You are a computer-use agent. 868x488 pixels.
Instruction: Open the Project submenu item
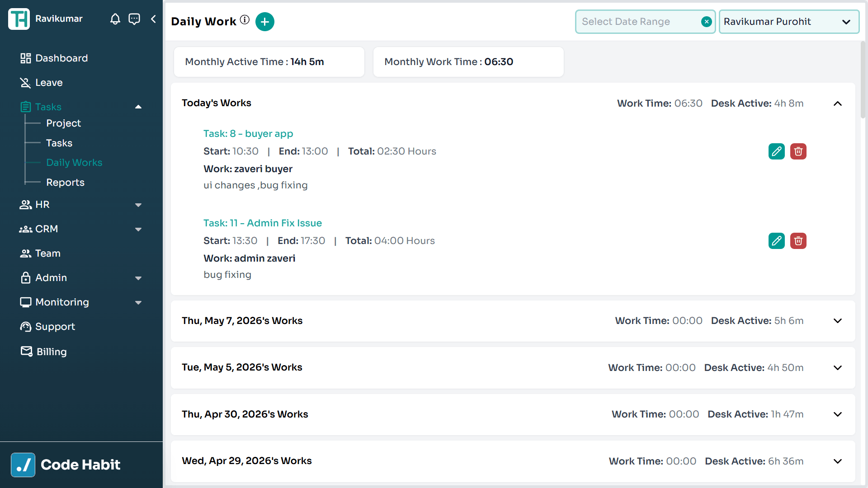pos(63,123)
